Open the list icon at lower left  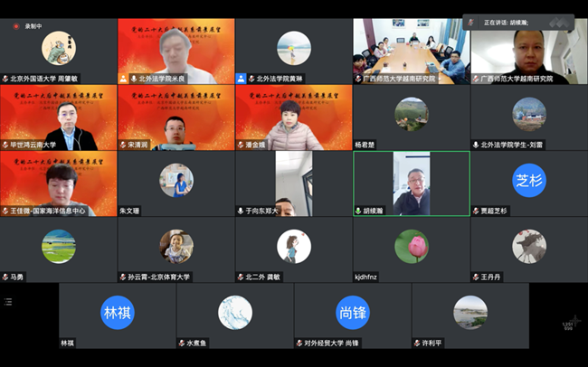tap(8, 302)
